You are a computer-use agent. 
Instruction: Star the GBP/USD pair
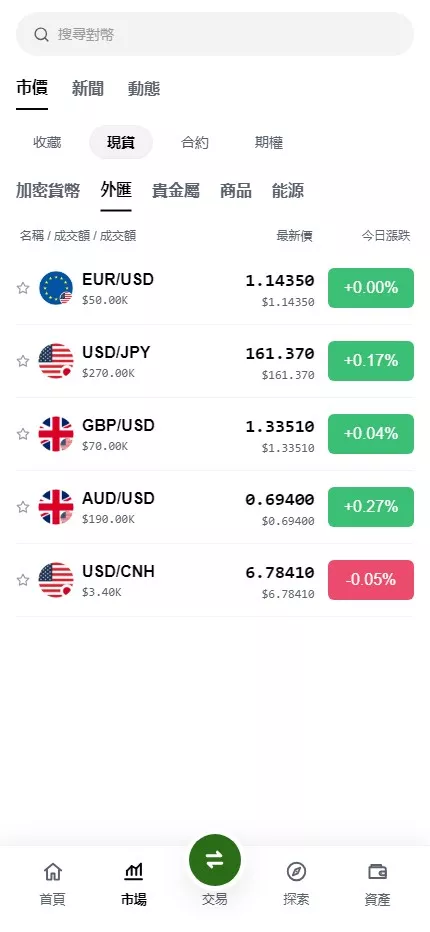tap(23, 434)
